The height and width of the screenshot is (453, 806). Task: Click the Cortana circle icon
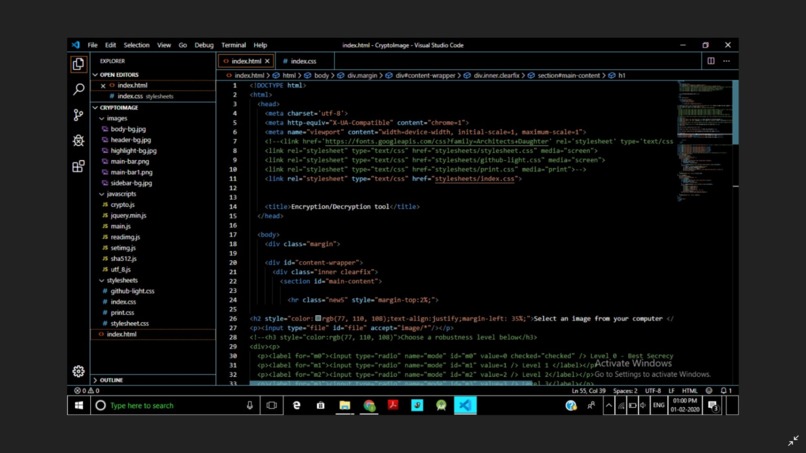pyautogui.click(x=101, y=405)
